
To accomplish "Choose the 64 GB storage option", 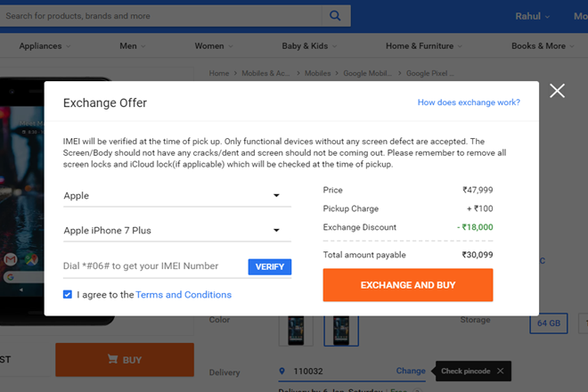I will tap(548, 324).
